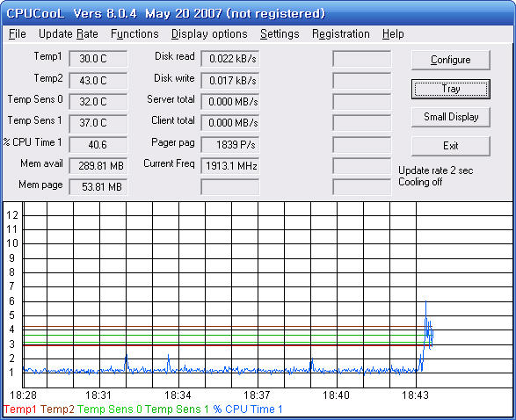This screenshot has height=420, width=516.
Task: Click the Configure button
Action: click(451, 60)
